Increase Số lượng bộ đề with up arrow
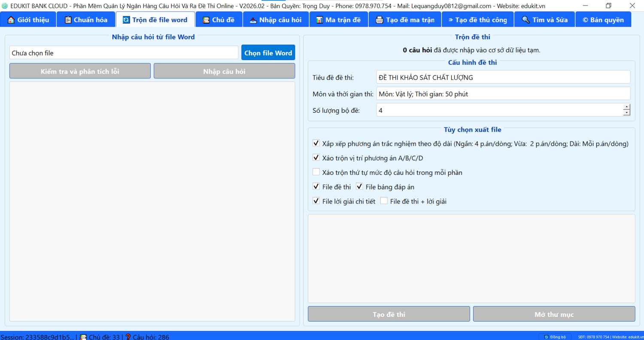 (627, 107)
